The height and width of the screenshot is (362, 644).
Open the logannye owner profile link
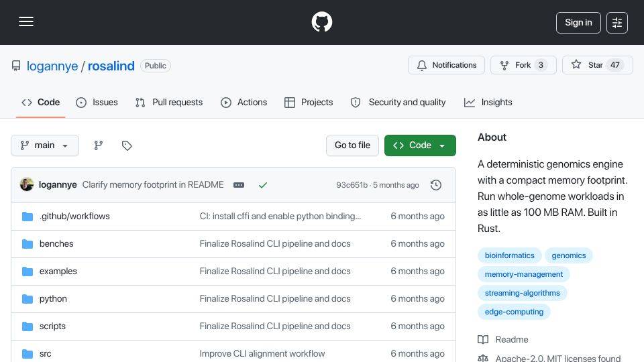[52, 66]
